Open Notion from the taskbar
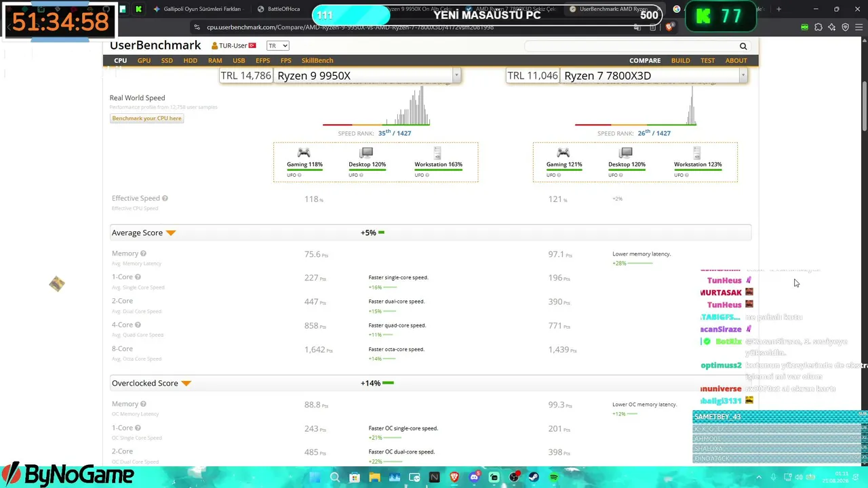This screenshot has width=868, height=488. click(x=434, y=477)
